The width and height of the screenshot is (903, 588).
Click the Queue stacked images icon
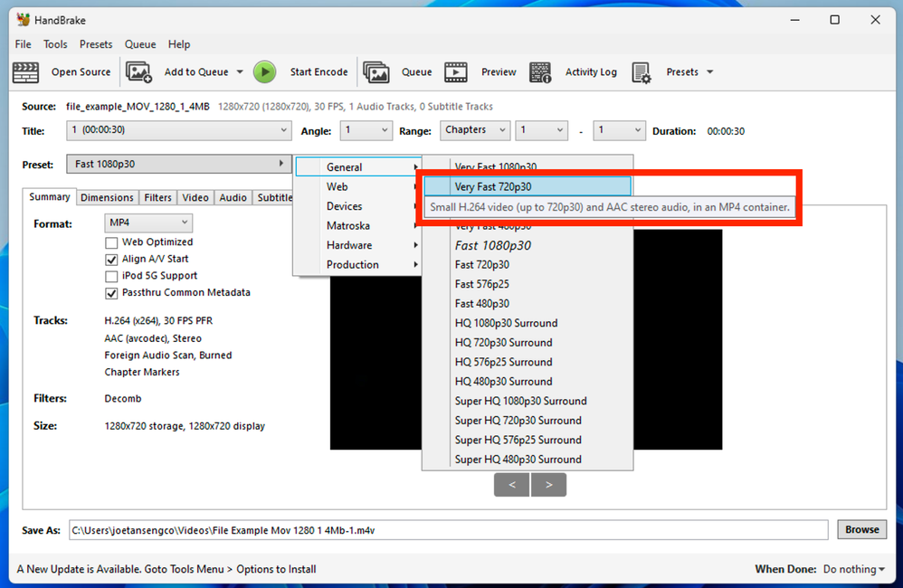point(376,72)
